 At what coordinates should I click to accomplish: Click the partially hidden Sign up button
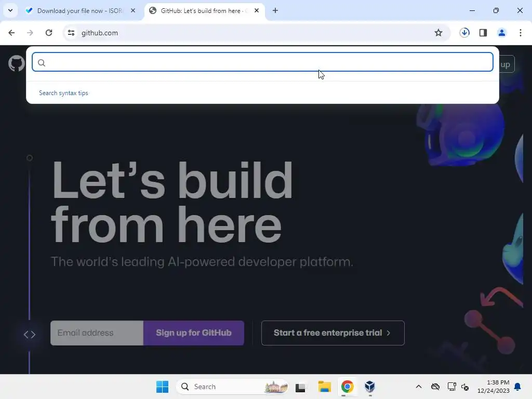[x=507, y=64]
